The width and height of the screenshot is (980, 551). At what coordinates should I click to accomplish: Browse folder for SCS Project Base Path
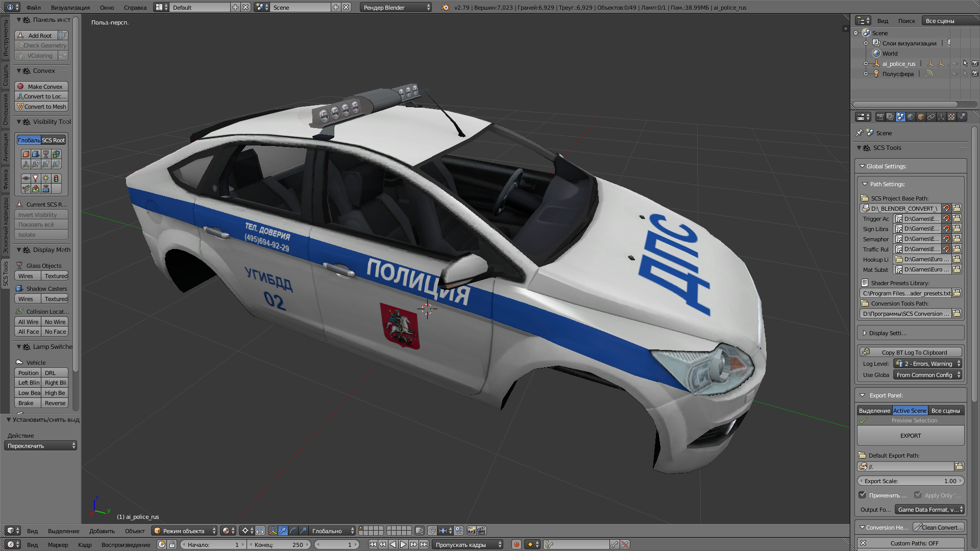click(957, 208)
